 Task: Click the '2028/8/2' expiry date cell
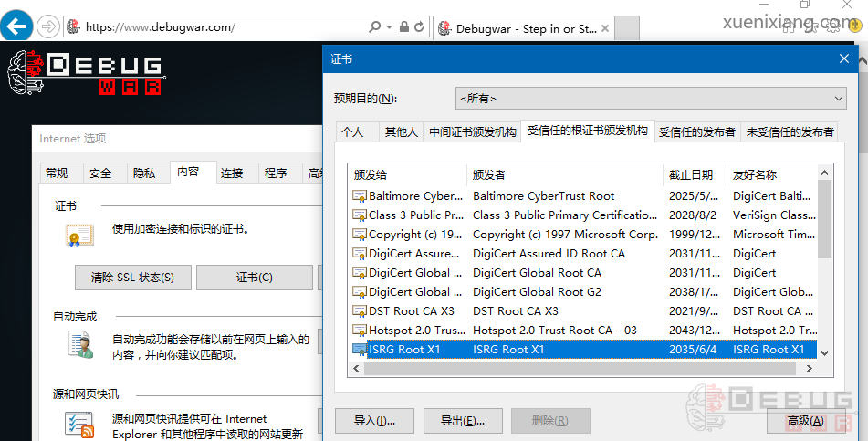click(693, 215)
